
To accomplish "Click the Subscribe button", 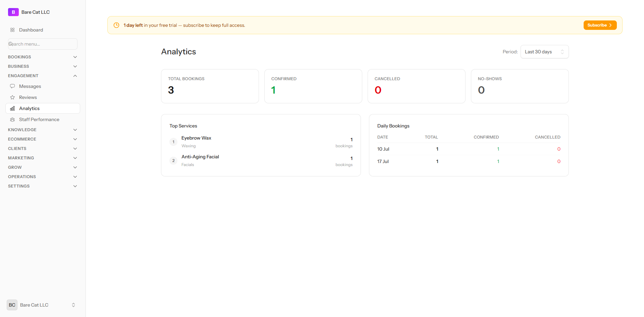I will [600, 25].
